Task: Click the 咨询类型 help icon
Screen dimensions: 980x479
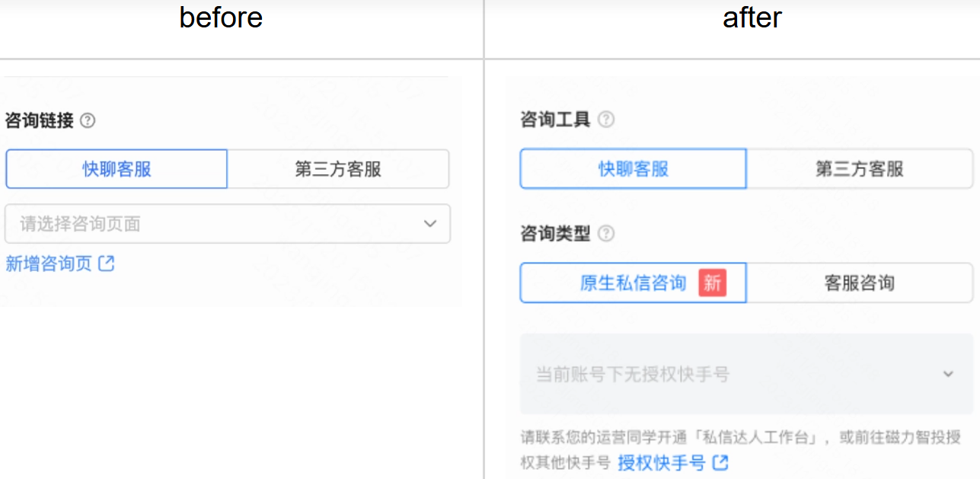Action: pos(606,234)
